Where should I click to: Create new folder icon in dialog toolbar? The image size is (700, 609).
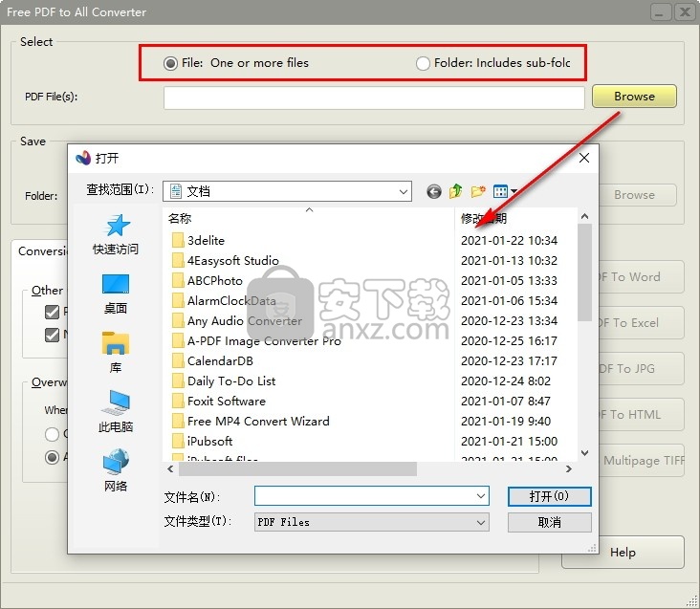point(478,191)
